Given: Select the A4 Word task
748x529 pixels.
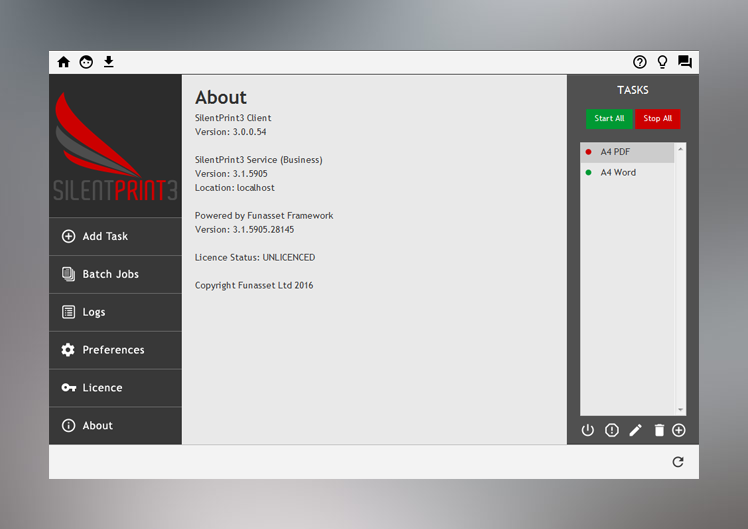Looking at the screenshot, I should 627,173.
